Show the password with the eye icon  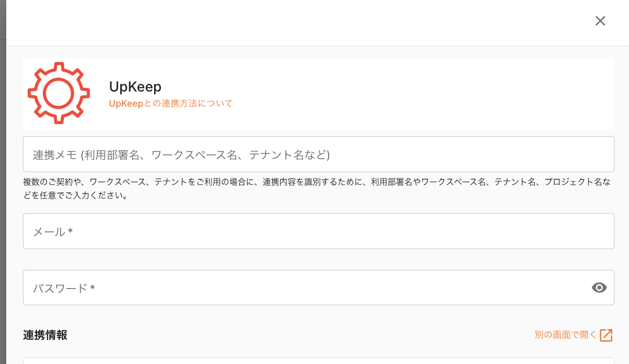(x=599, y=288)
